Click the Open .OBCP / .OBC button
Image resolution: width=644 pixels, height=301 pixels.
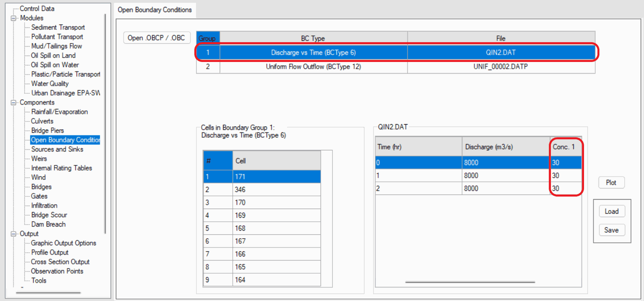[x=156, y=38]
